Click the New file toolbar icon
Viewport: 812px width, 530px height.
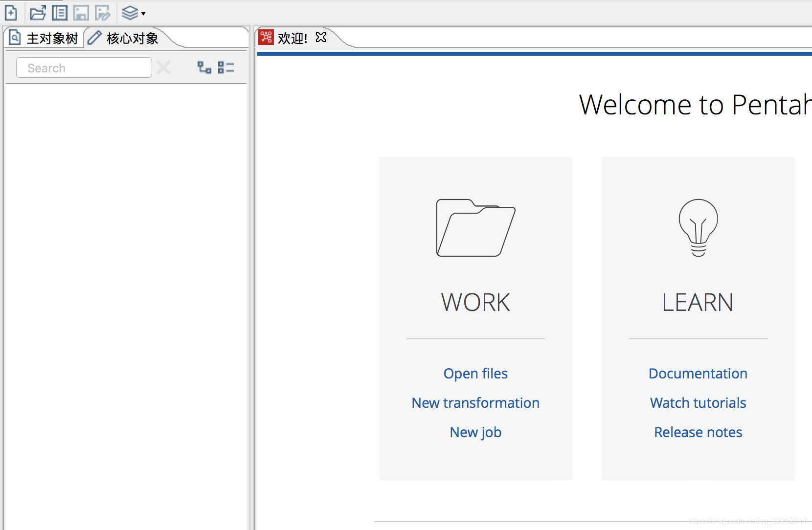(11, 13)
